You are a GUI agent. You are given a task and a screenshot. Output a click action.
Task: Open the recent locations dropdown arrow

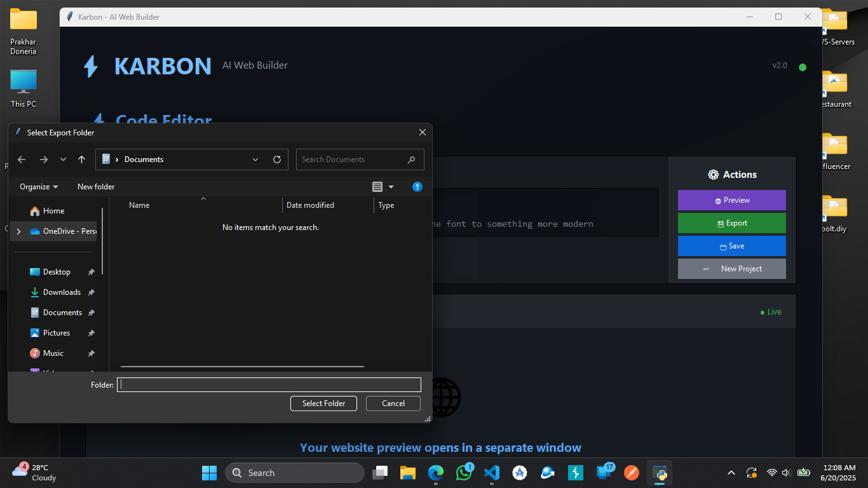click(63, 159)
